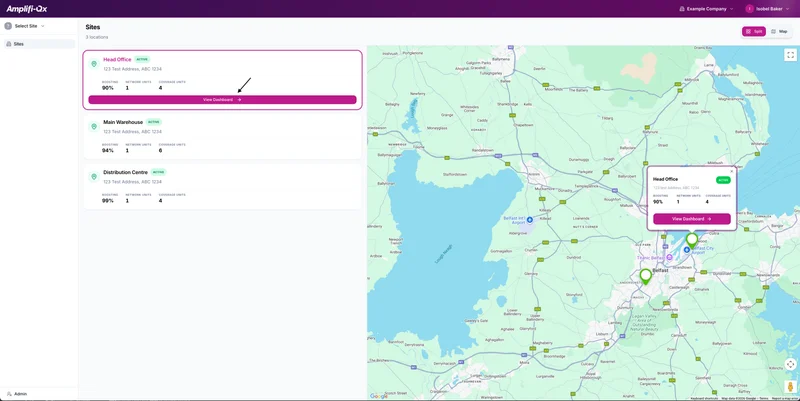The height and width of the screenshot is (401, 800).
Task: Click the Head Office location pin icon
Action: point(94,64)
